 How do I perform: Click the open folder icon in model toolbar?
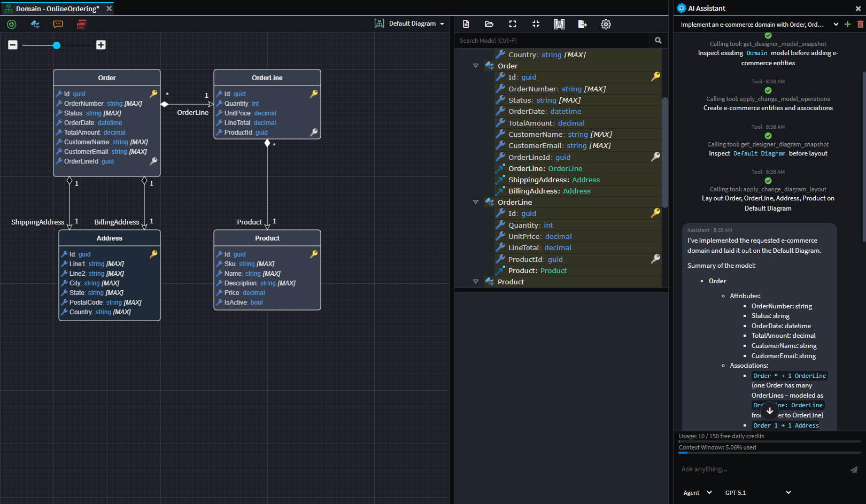[x=489, y=24]
